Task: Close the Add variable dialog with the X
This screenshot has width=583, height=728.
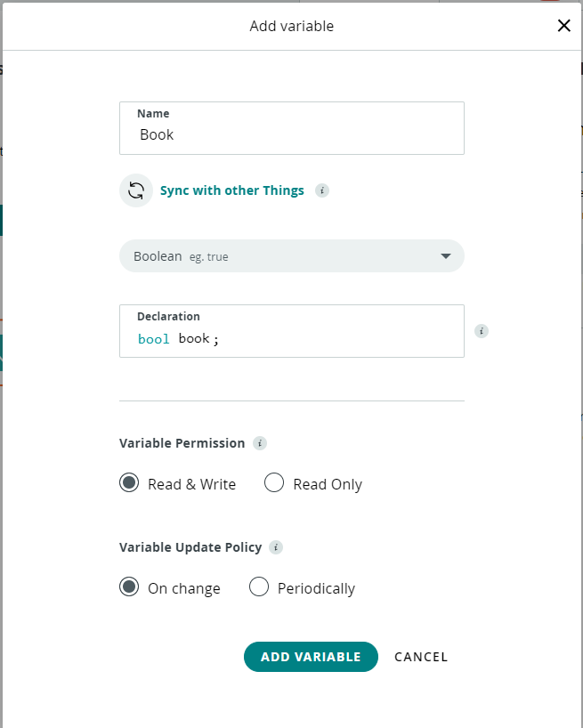Action: pyautogui.click(x=563, y=26)
